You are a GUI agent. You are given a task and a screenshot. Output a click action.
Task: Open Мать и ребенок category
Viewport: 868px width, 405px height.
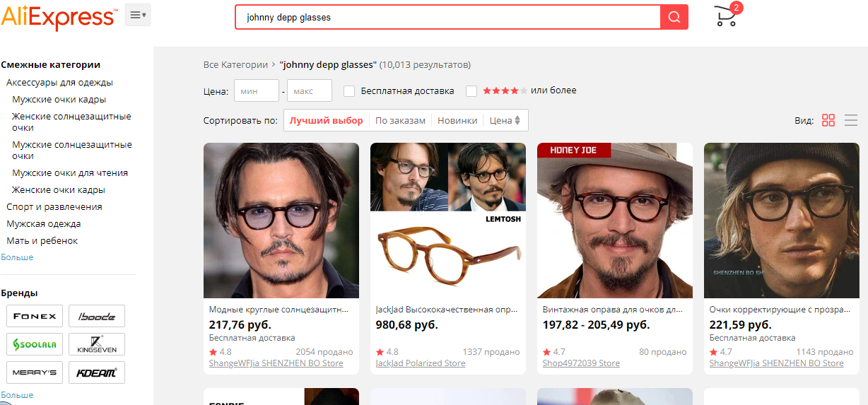point(42,241)
